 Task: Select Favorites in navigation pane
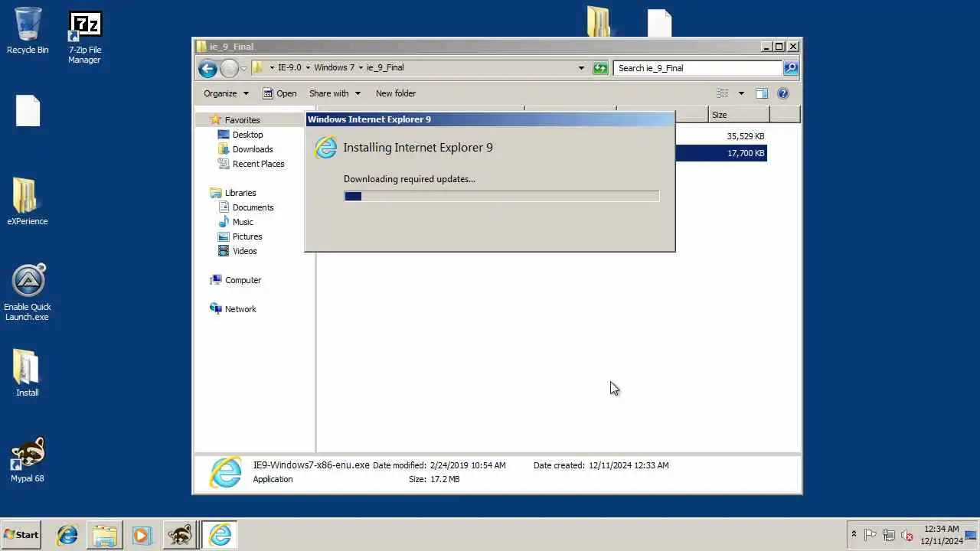[x=242, y=120]
